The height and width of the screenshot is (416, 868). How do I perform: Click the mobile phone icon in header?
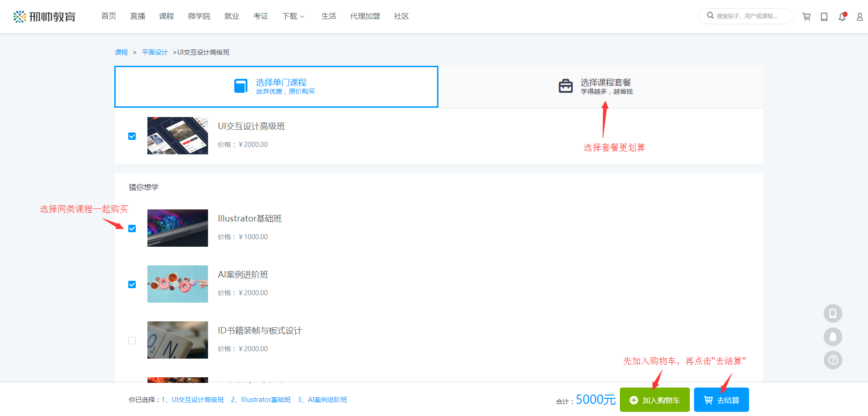(824, 17)
